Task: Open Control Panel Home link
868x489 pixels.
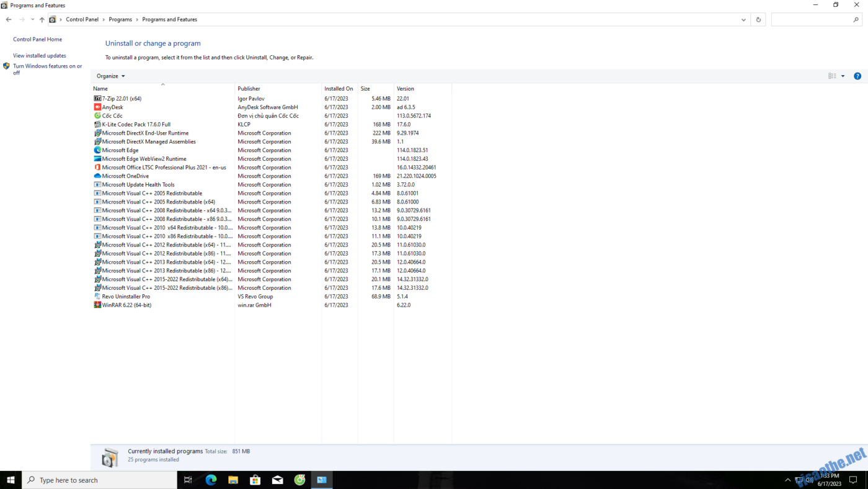Action: pos(37,40)
